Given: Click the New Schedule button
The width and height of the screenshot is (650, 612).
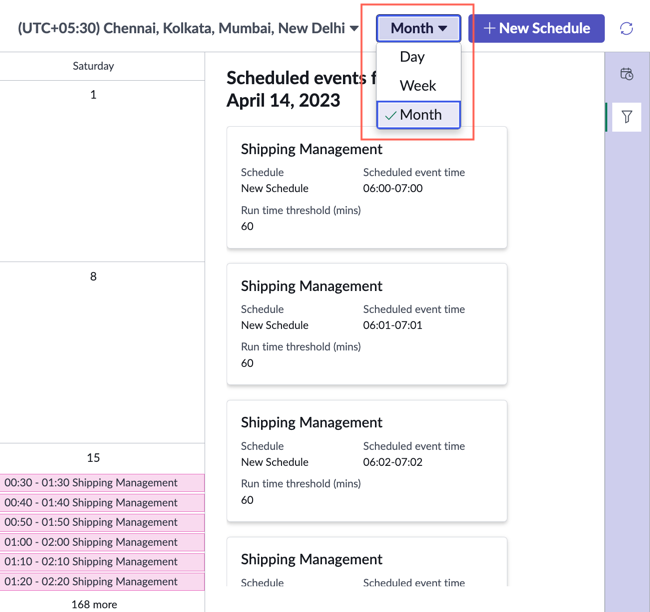Looking at the screenshot, I should 536,28.
